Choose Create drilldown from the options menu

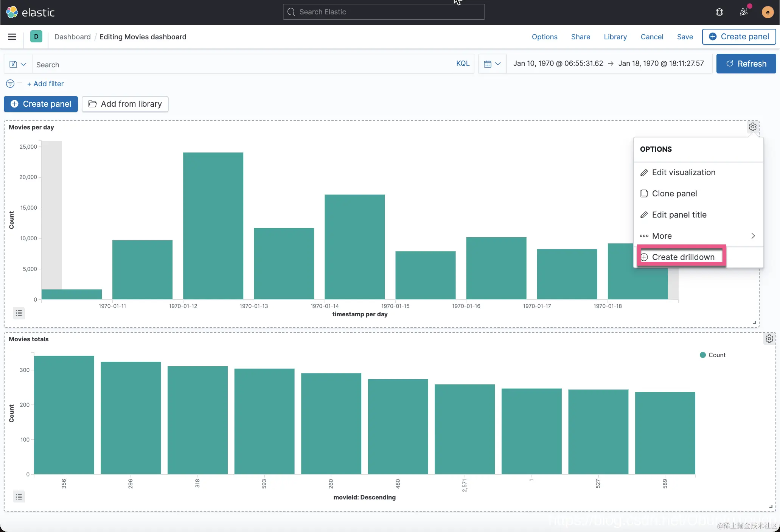(682, 257)
